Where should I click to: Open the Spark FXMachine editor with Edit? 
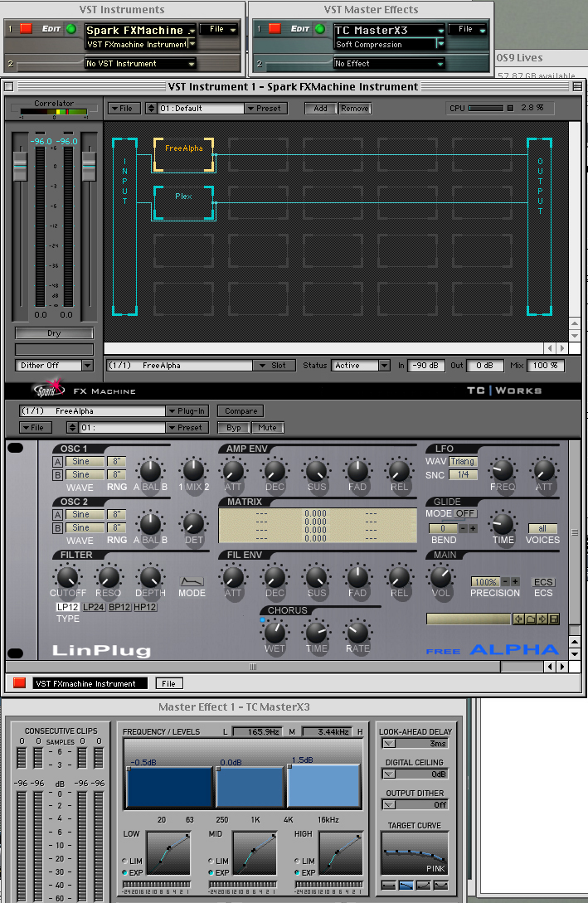tap(51, 29)
